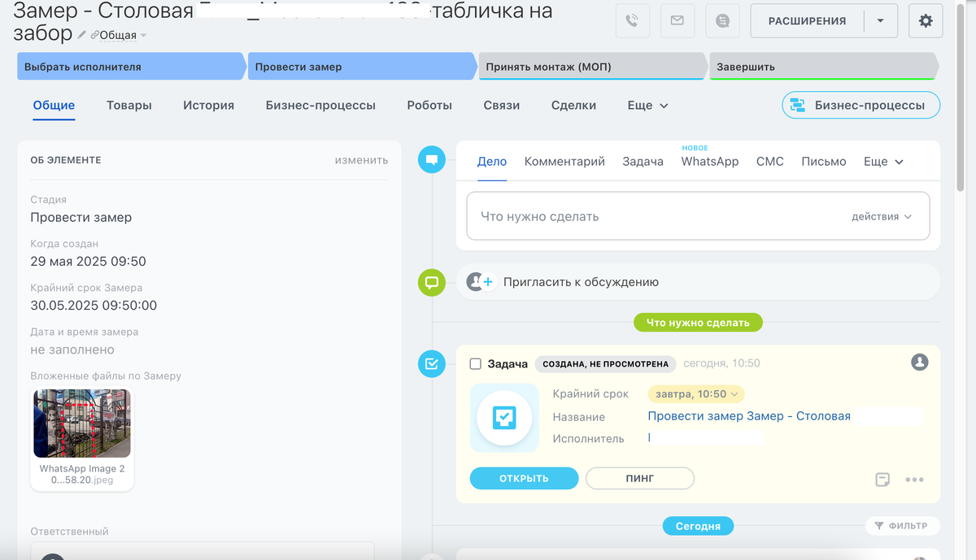Open the Общая category dropdown

tap(124, 35)
